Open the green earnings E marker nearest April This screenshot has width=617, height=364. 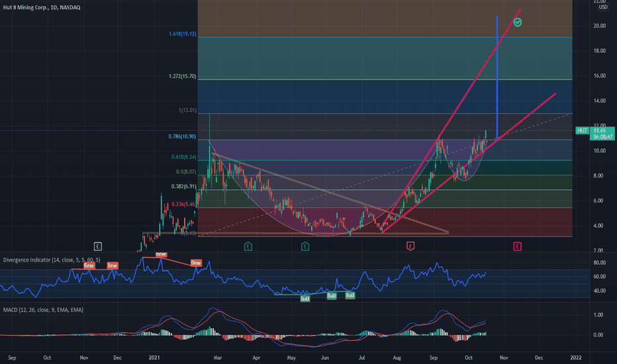tap(248, 247)
